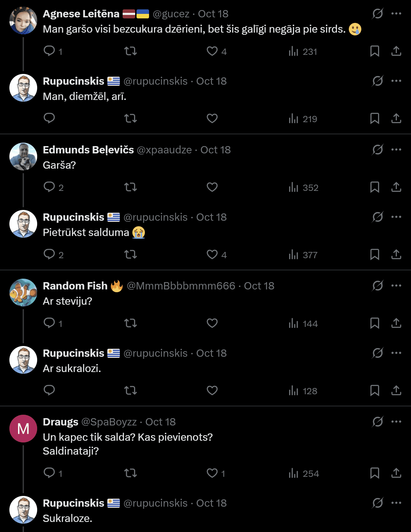Reply to "Ar sukralozi." tweet
411x532 pixels.
tap(49, 390)
